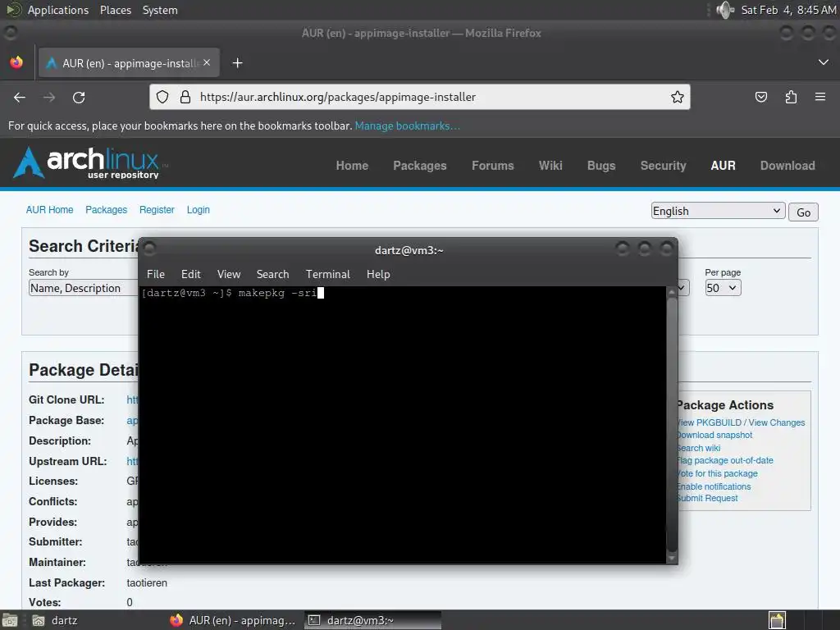
Task: Click the workspace switcher icon at bottom right
Action: tap(778, 620)
